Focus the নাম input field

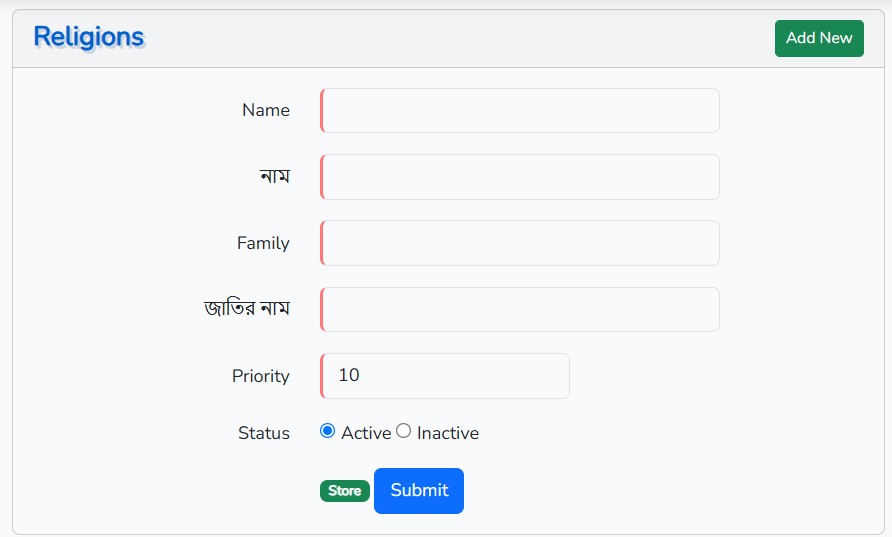pos(520,177)
